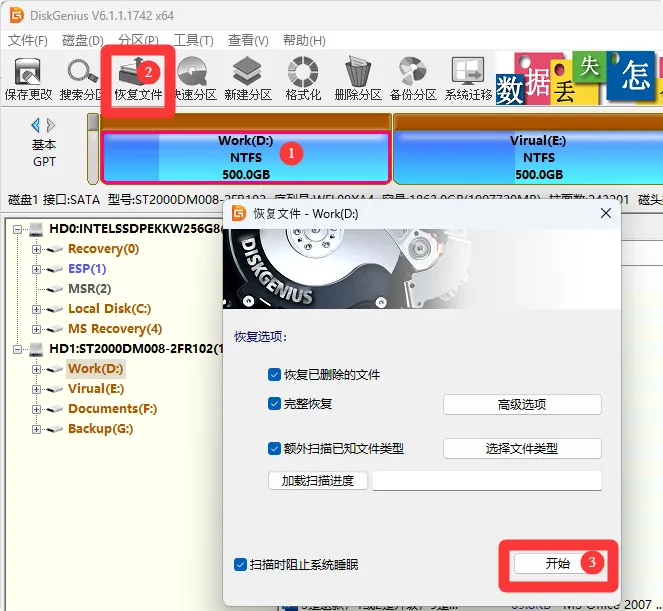Collapse the HD1 ST2000DM008 disk node
The height and width of the screenshot is (611, 663).
click(x=17, y=349)
